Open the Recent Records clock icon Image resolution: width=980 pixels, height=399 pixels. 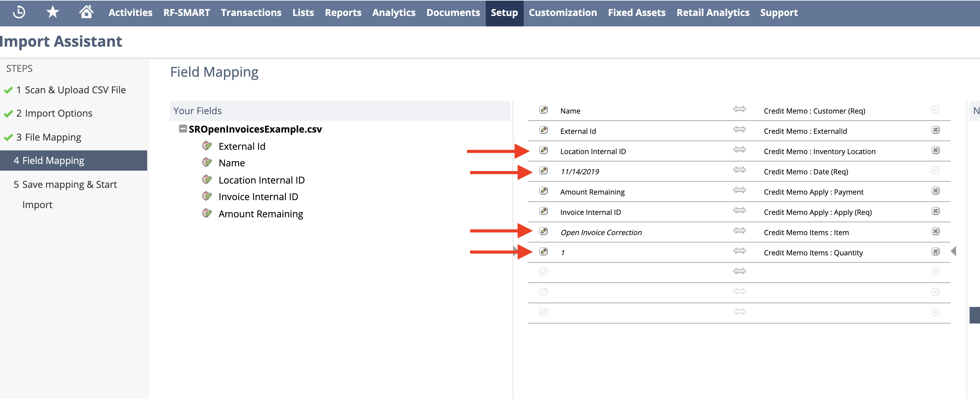pos(19,12)
